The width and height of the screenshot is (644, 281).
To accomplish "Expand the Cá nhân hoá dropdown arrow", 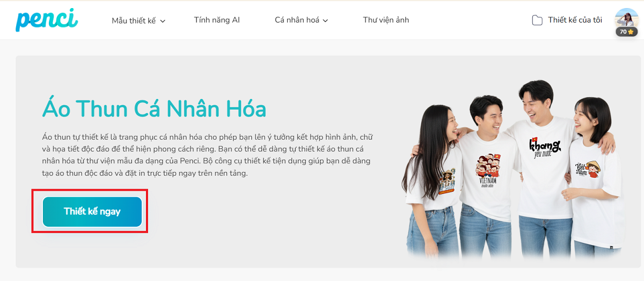I will [325, 21].
